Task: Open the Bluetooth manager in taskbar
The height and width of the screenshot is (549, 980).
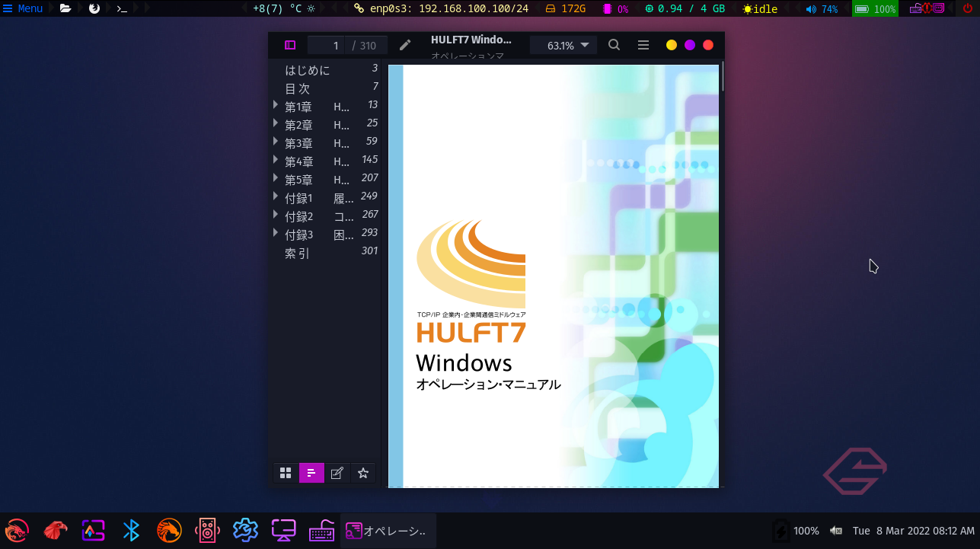Action: coord(131,530)
